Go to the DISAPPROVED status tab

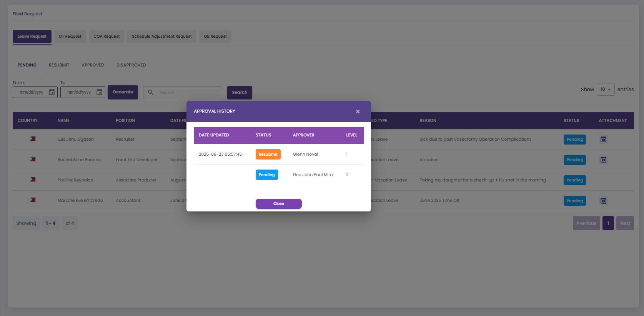(131, 65)
